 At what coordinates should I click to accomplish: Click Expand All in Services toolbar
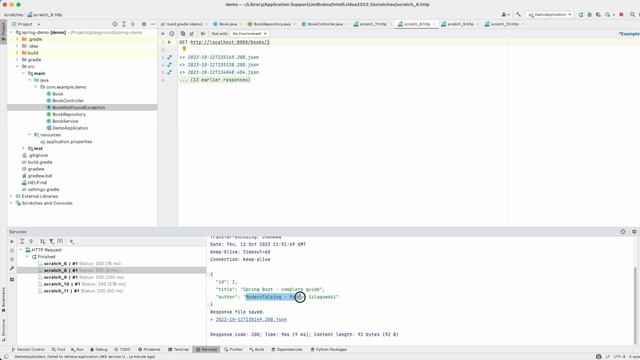tap(22, 242)
